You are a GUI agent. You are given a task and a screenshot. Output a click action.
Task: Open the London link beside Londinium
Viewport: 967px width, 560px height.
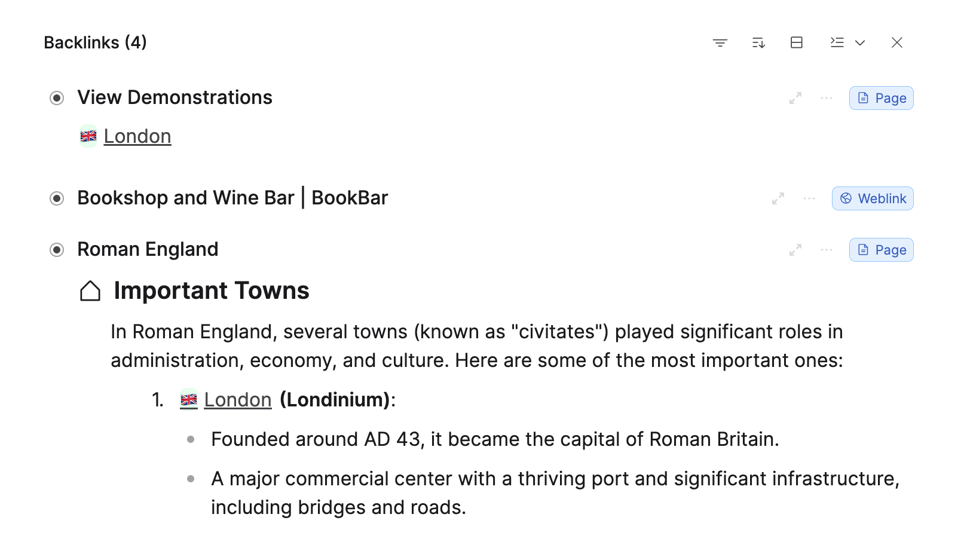point(237,400)
